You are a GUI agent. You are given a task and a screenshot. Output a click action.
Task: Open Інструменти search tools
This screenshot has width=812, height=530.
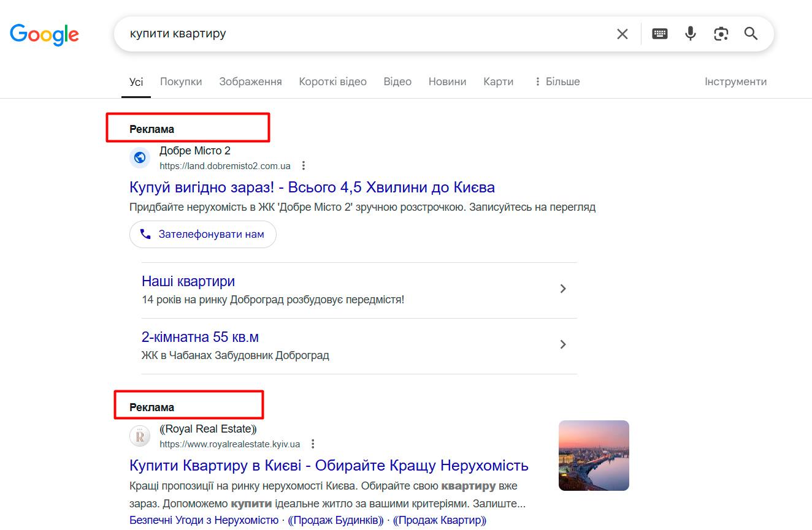coord(735,81)
